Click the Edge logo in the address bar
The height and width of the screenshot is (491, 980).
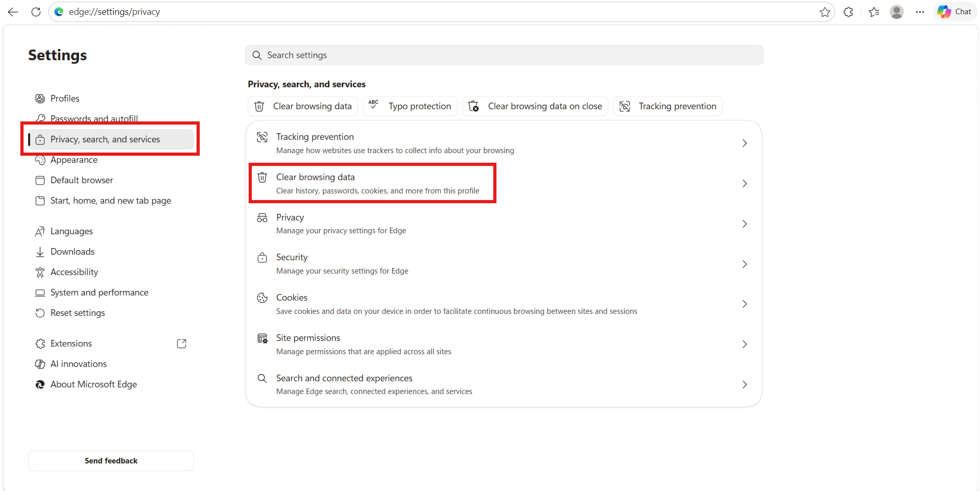59,12
